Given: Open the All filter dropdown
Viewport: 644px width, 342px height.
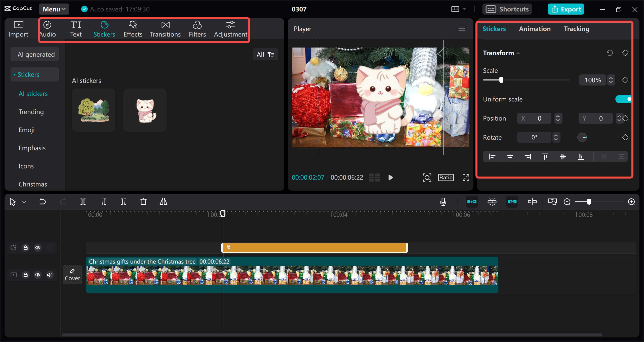Looking at the screenshot, I should pos(265,54).
